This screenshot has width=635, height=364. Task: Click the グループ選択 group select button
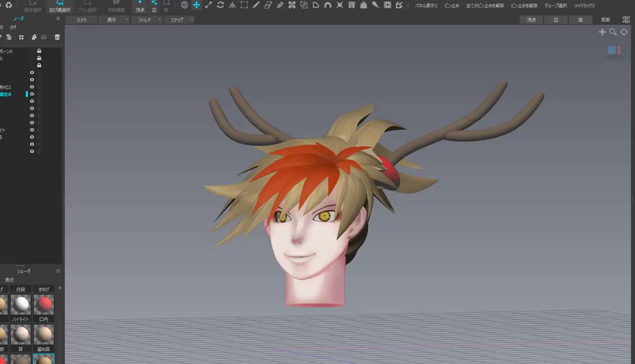pos(556,5)
